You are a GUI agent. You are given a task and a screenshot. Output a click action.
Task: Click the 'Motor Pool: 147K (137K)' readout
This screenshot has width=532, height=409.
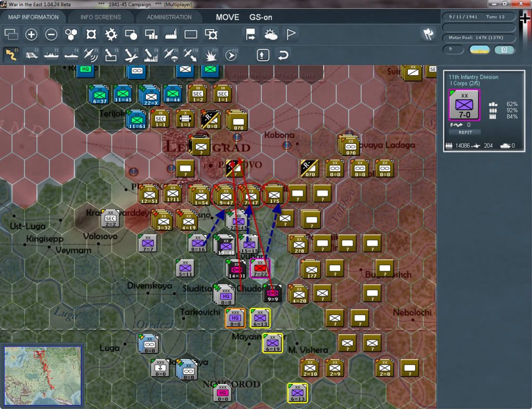coord(478,37)
